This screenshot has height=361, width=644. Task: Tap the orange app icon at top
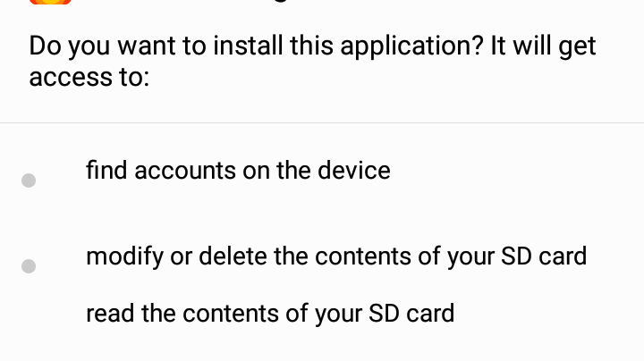(50, 2)
